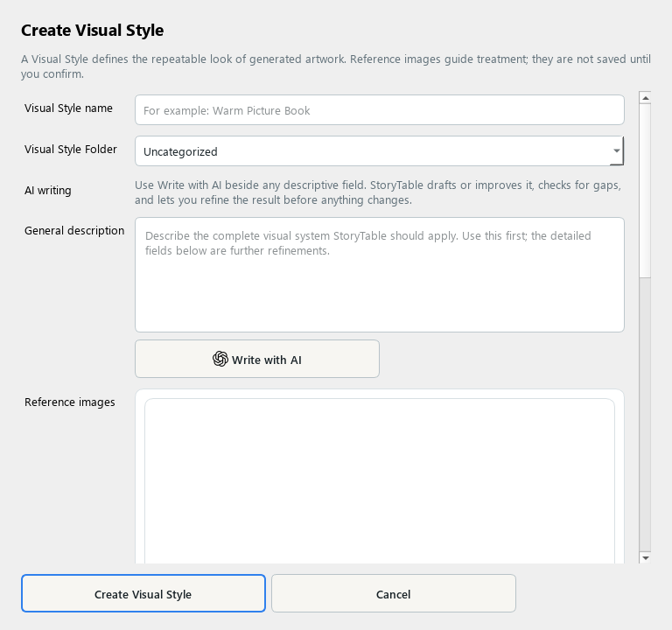
Task: Click the Visual Style name input field
Action: pos(379,110)
